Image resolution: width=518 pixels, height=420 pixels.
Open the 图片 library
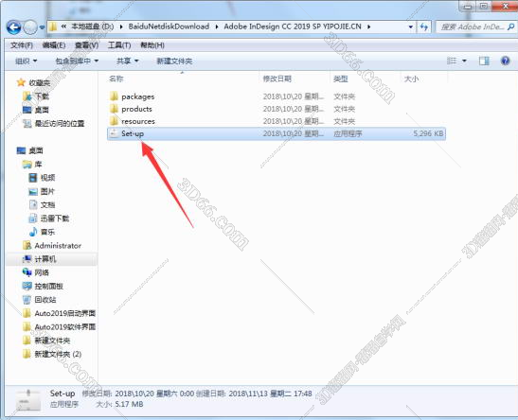pyautogui.click(x=47, y=191)
